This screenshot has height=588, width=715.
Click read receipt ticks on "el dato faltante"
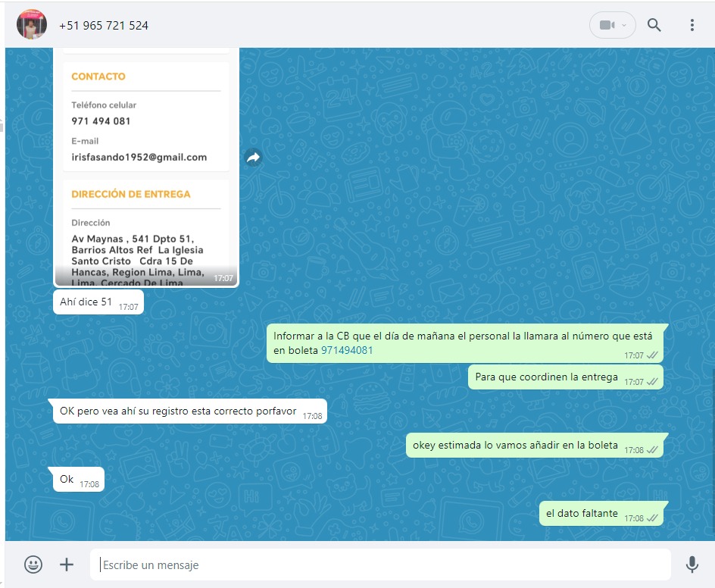point(652,518)
